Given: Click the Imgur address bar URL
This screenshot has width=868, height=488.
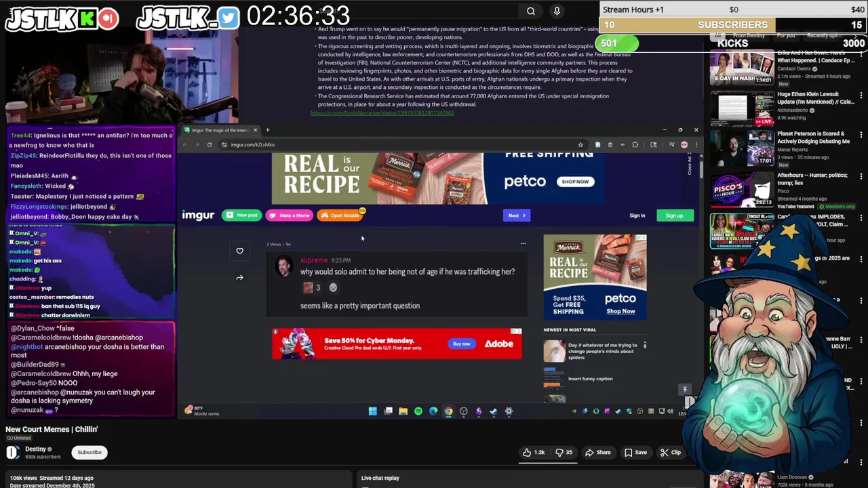Looking at the screenshot, I should click(252, 144).
